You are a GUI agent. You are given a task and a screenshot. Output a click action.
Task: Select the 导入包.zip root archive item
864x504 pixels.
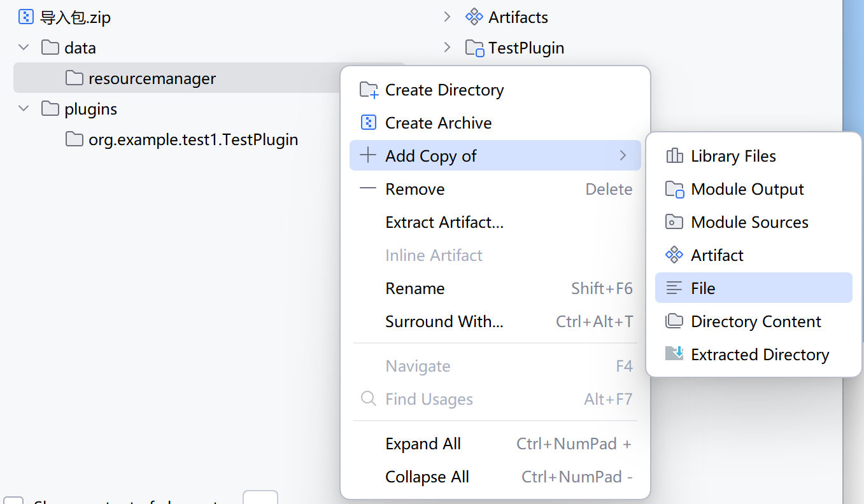75,17
